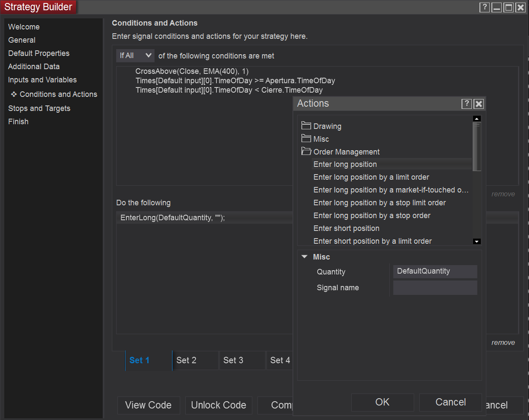Screen dimensions: 529x420
Task: Go to Stops and Targets page
Action: click(39, 108)
